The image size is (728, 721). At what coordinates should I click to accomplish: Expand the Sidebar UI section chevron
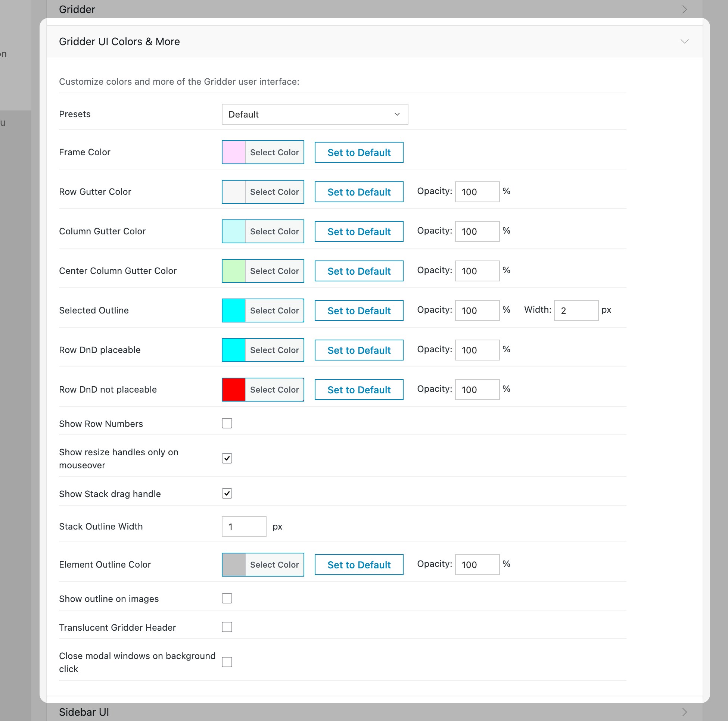(x=684, y=712)
